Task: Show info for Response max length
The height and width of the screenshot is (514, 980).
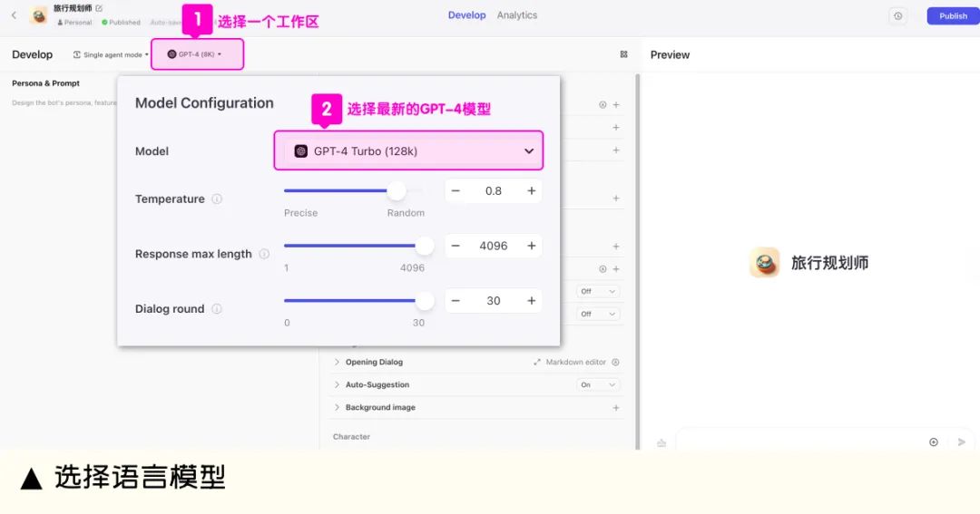Action: tap(264, 254)
